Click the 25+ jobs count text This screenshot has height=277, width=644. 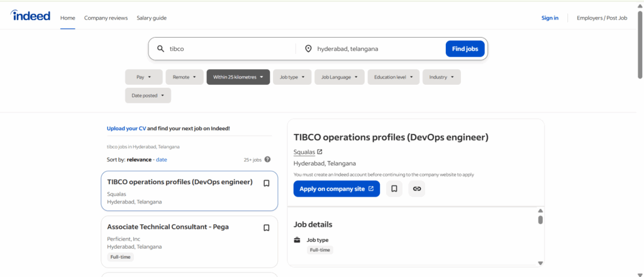click(x=253, y=160)
